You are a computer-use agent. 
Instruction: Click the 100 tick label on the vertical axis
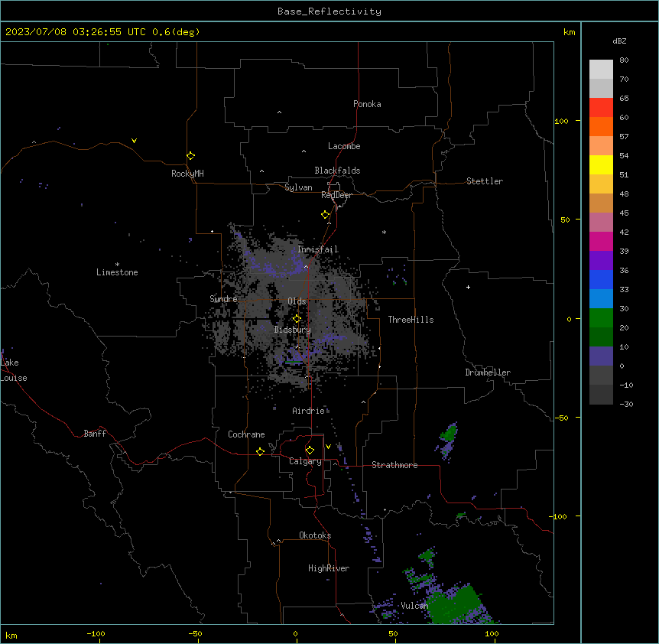(561, 121)
